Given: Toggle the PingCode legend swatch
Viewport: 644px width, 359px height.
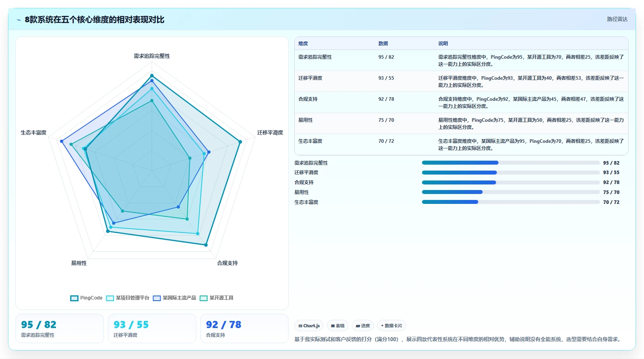Looking at the screenshot, I should coord(74,298).
